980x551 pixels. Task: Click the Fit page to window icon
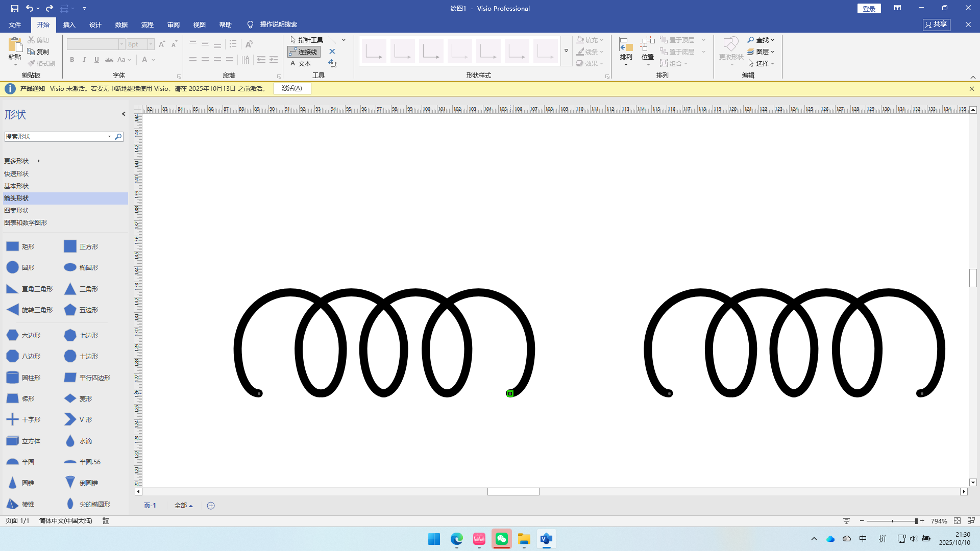pos(957,521)
